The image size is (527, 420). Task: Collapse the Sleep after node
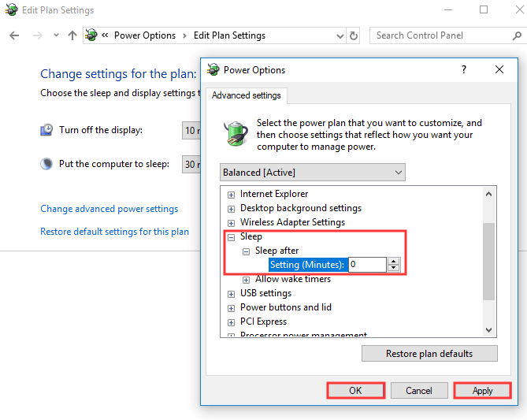pos(246,251)
